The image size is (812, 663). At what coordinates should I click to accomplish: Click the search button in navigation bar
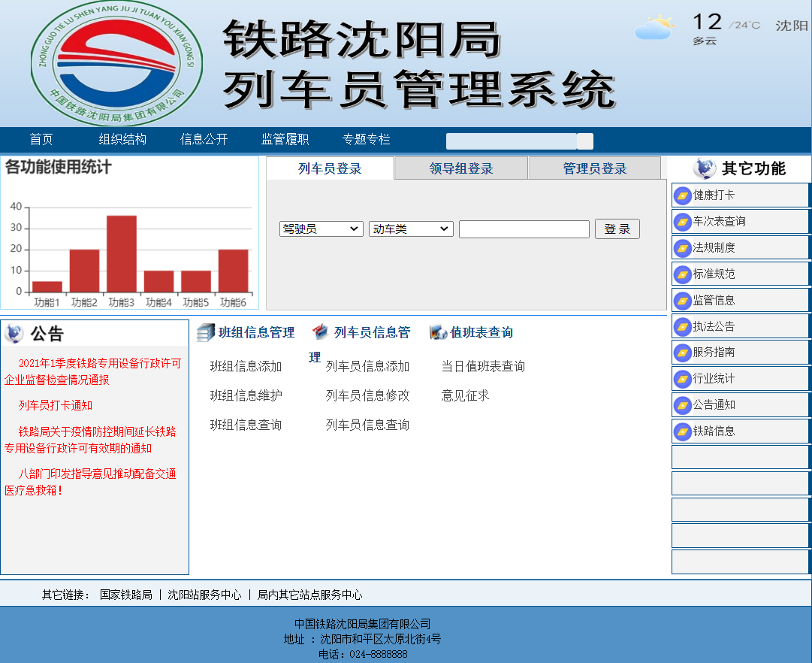pos(585,141)
